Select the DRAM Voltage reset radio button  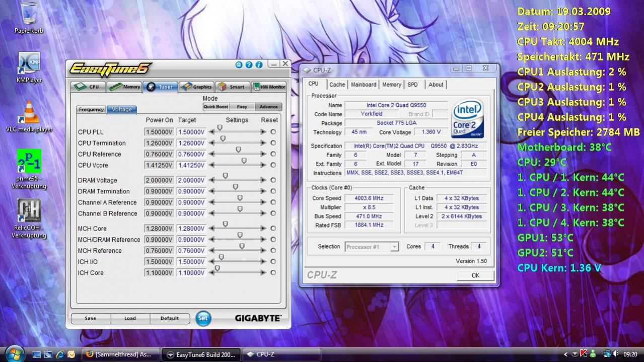point(273,180)
